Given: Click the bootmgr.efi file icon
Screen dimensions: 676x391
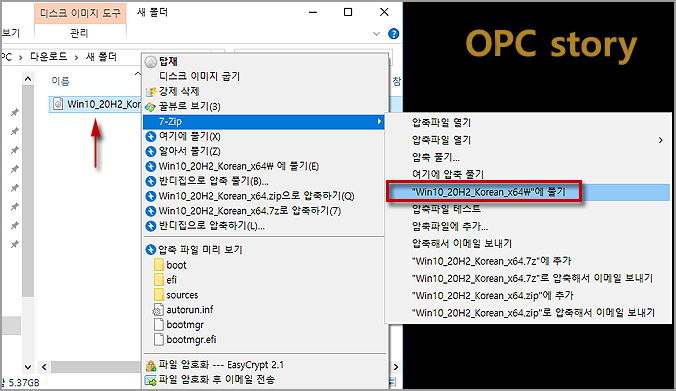Looking at the screenshot, I should click(159, 340).
